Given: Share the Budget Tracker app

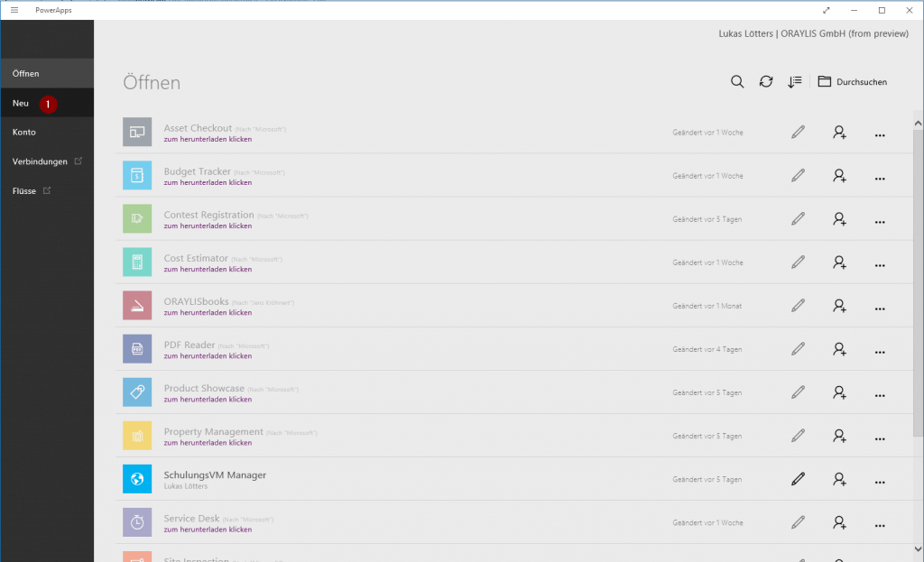Looking at the screenshot, I should (840, 176).
